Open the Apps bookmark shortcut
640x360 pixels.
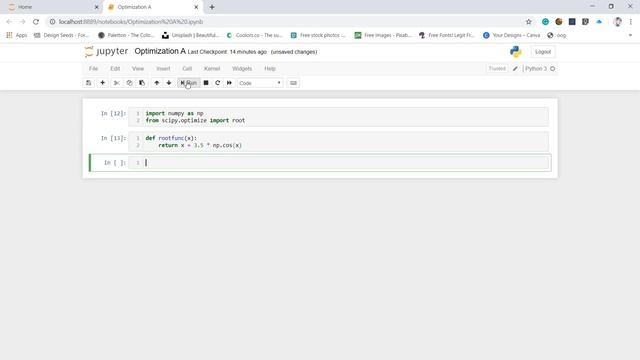pos(17,36)
